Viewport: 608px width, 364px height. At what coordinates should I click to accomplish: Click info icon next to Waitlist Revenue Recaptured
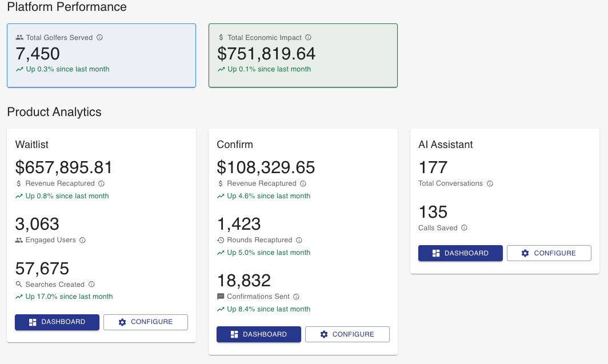coord(101,184)
